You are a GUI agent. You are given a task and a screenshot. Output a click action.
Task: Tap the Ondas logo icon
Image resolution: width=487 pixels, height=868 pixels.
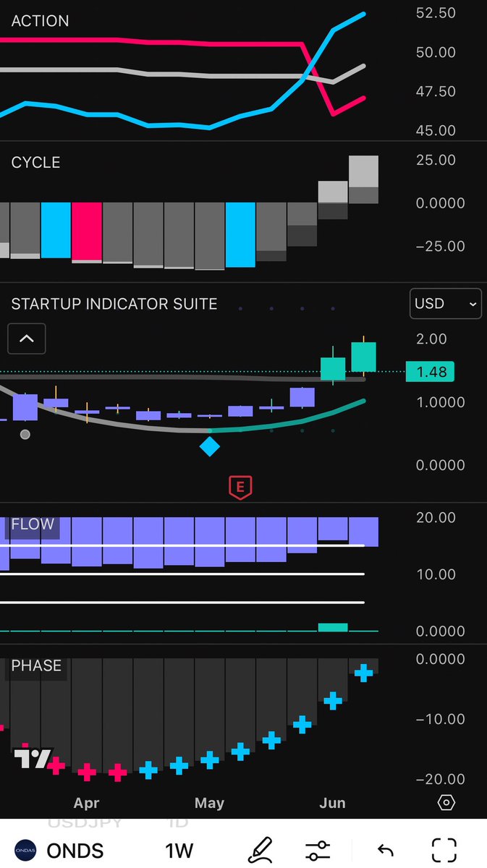tap(24, 850)
